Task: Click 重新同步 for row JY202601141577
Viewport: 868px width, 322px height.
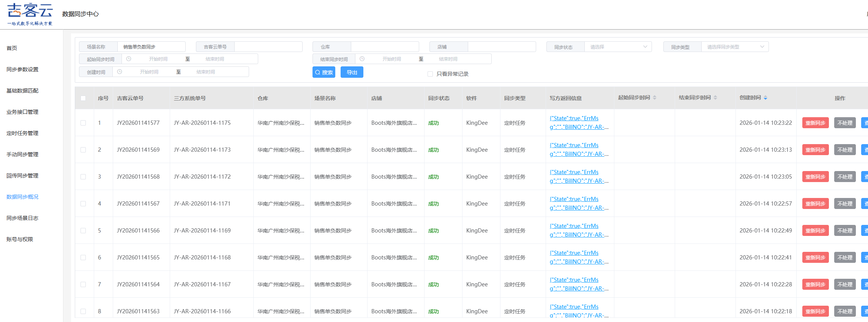Action: coord(815,123)
